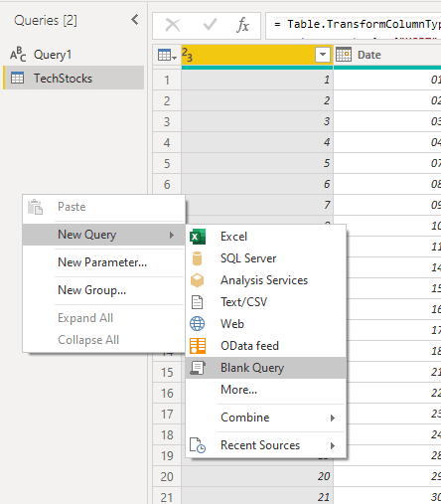Select row number 1 header
Image resolution: width=441 pixels, height=504 pixels.
click(167, 80)
